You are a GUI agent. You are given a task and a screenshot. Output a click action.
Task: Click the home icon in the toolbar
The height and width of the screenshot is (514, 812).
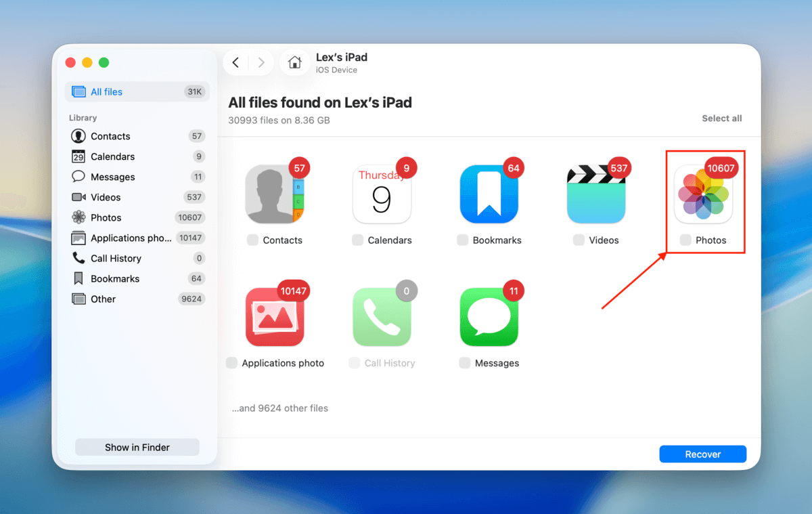[x=294, y=62]
